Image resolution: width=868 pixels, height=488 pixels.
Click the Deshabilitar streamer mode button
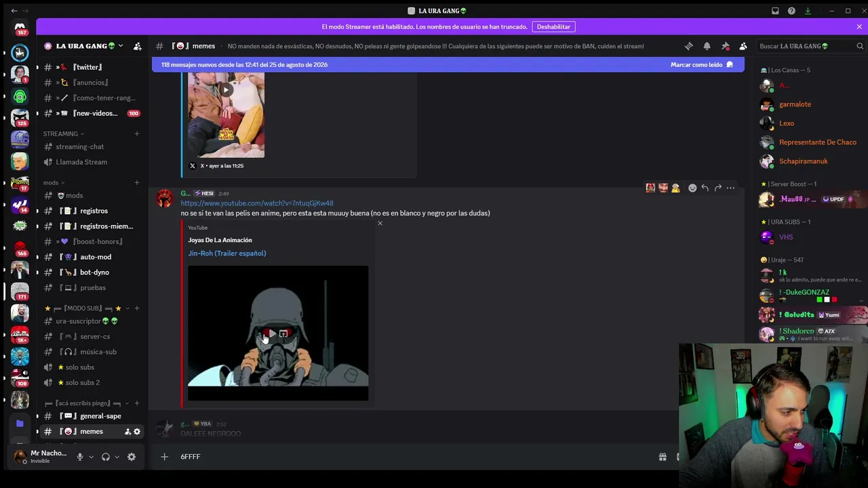tap(553, 26)
